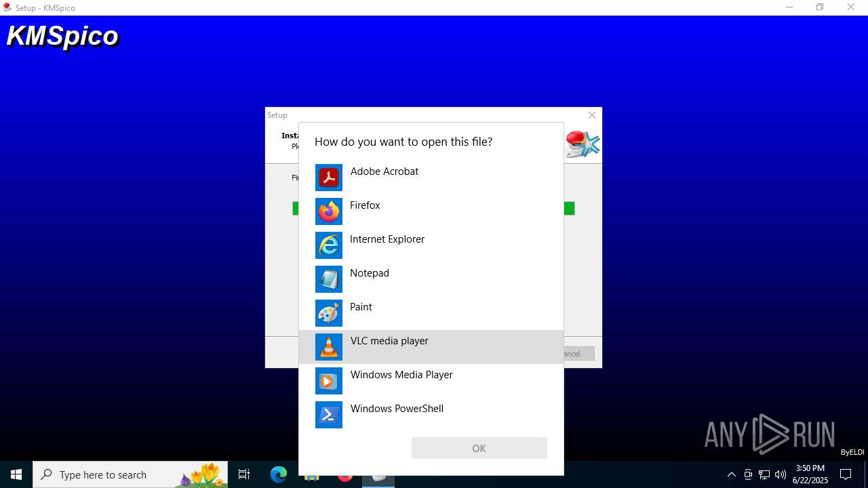Click the taskbar search box
The width and height of the screenshot is (868, 488).
point(130,474)
